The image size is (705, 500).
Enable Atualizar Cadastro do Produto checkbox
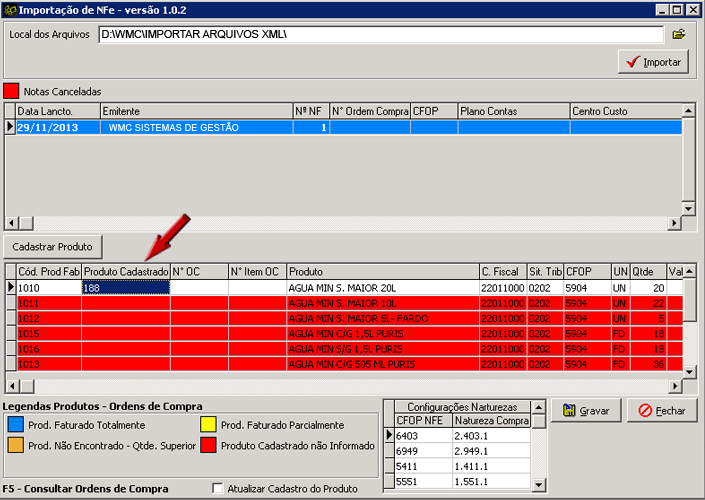(218, 488)
